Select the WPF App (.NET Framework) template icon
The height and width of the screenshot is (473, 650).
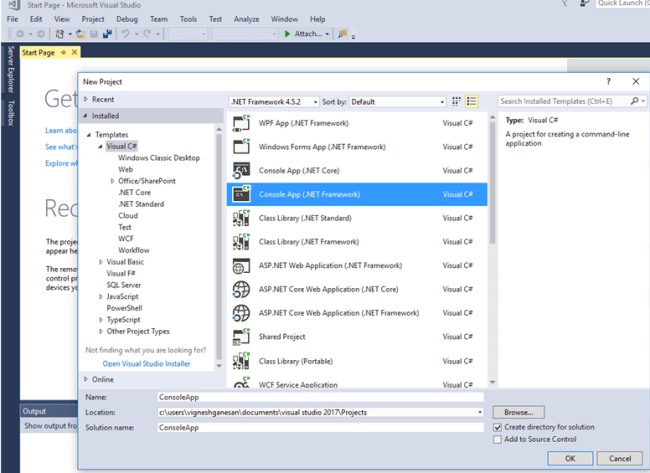click(x=241, y=123)
